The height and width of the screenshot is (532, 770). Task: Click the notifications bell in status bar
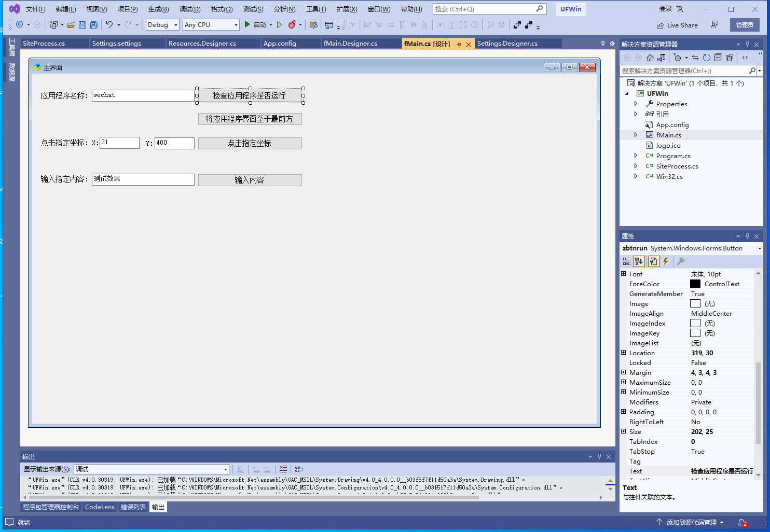point(742,523)
